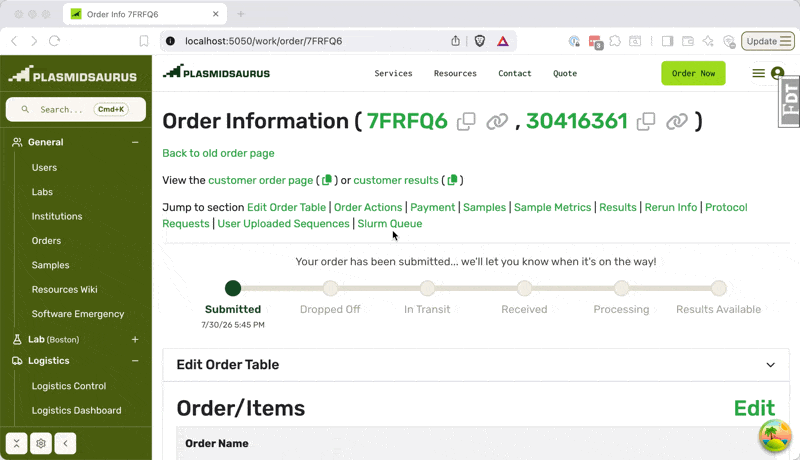Open Users in the sidebar

point(44,167)
